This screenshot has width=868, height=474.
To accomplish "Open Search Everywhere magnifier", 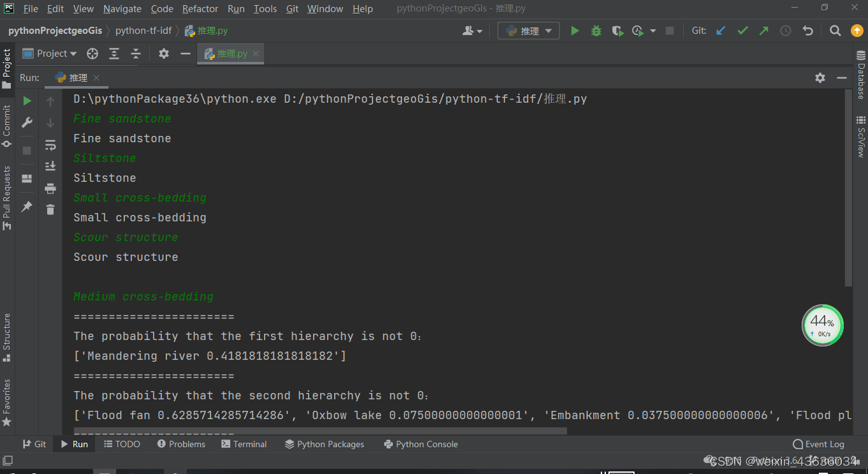I will click(x=835, y=31).
